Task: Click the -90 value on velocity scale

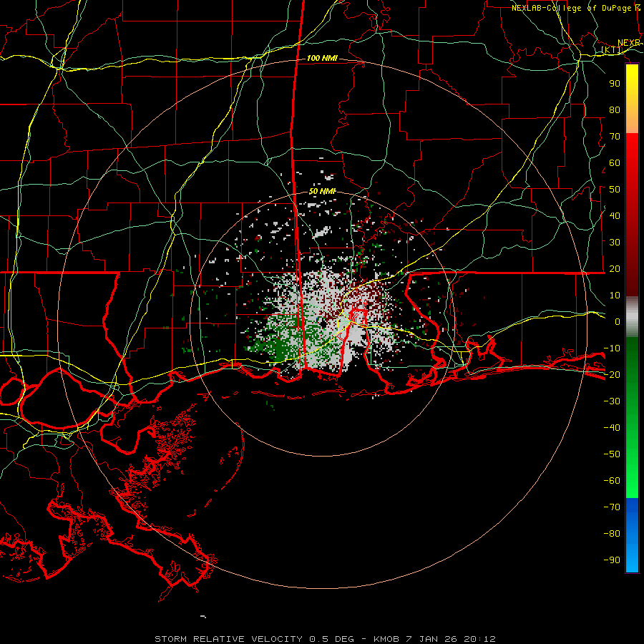Action: (612, 560)
